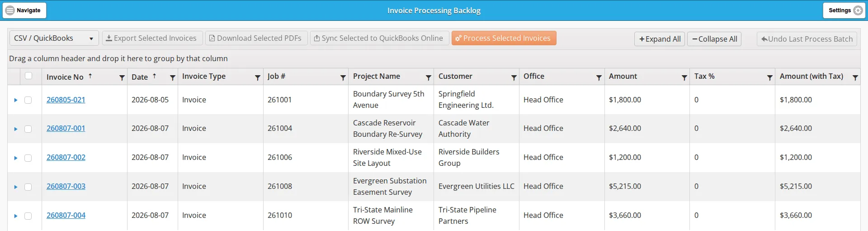The height and width of the screenshot is (231, 868).
Task: Click Download Selected PDFs
Action: click(256, 38)
